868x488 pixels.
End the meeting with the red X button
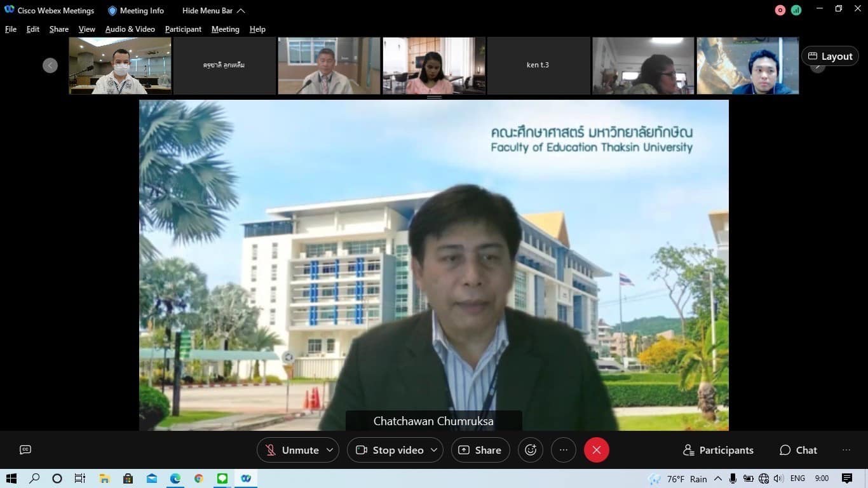pyautogui.click(x=597, y=450)
